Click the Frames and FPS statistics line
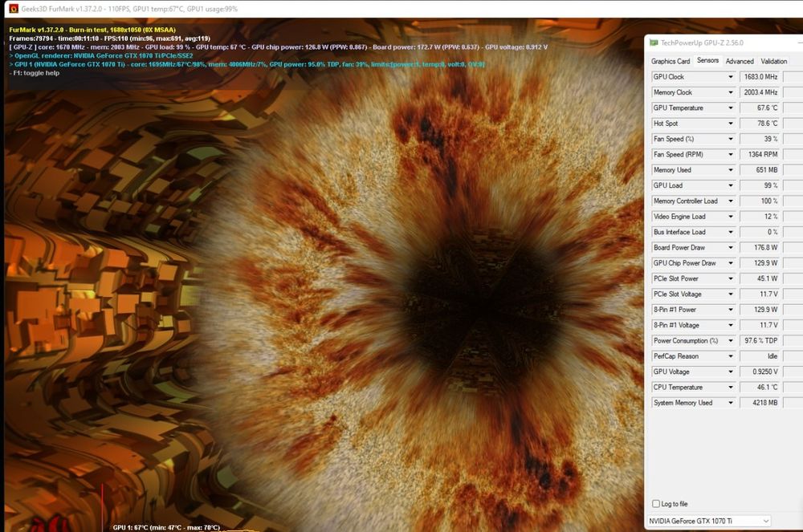803x532 pixels. coord(109,39)
